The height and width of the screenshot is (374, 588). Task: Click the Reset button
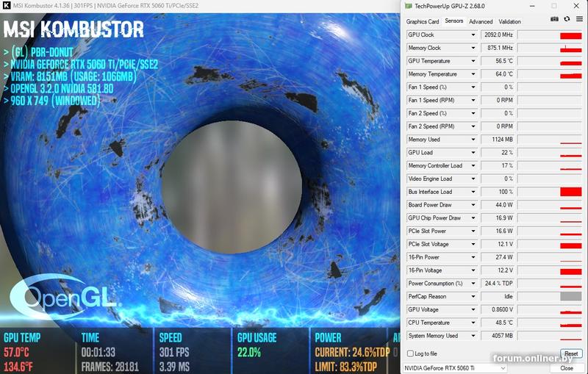tap(571, 353)
